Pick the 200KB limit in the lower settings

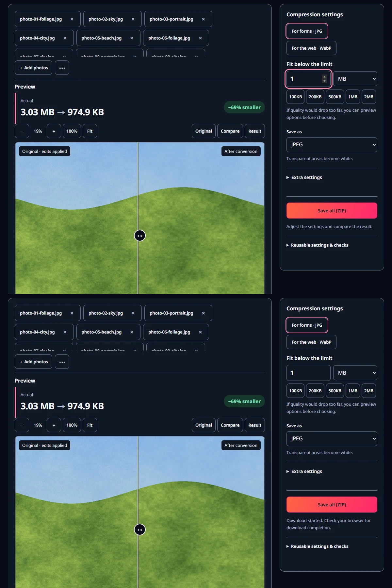pyautogui.click(x=315, y=391)
